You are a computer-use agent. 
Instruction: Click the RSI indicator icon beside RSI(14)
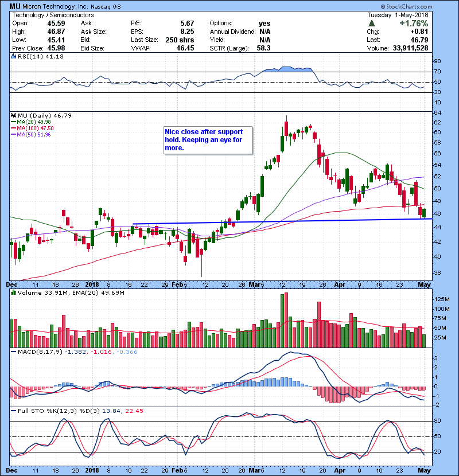click(13, 56)
